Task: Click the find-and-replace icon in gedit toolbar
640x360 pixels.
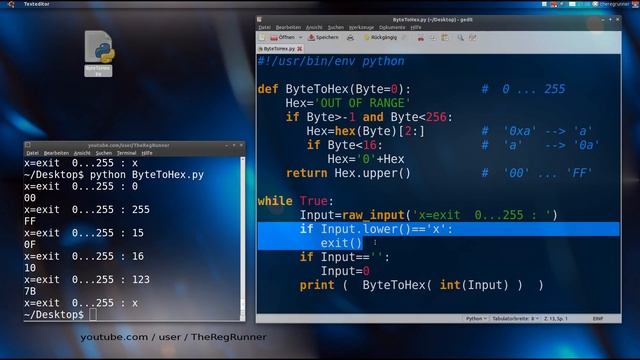Action: pyautogui.click(x=473, y=38)
